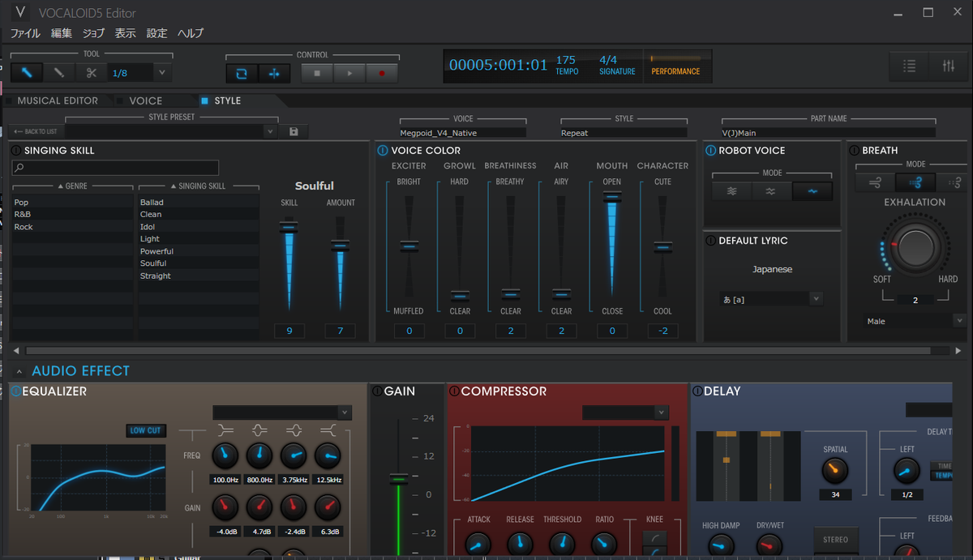Click the red record button
973x560 pixels.
pyautogui.click(x=382, y=73)
